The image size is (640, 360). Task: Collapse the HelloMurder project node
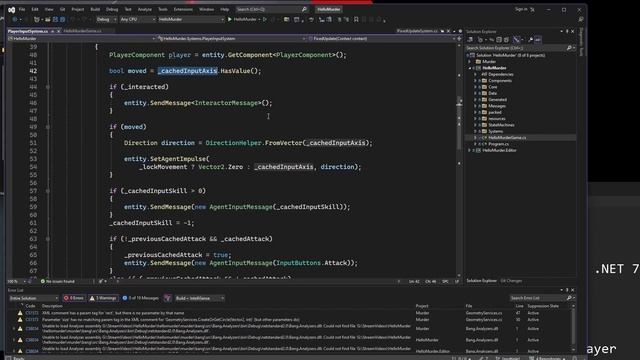[469, 68]
